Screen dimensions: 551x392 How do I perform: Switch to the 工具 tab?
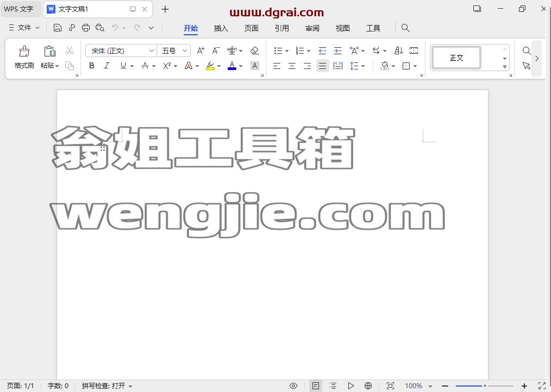tap(373, 28)
